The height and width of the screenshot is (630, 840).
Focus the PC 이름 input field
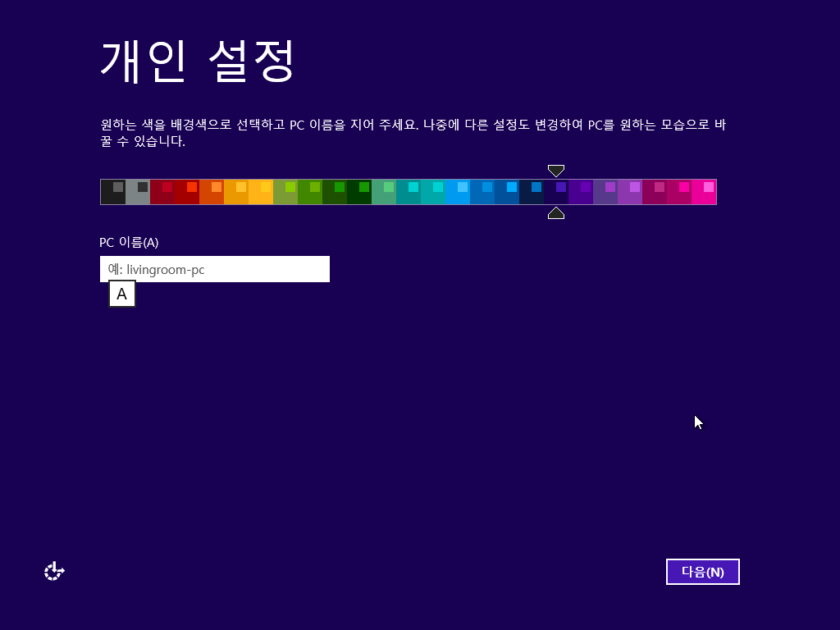pos(214,269)
